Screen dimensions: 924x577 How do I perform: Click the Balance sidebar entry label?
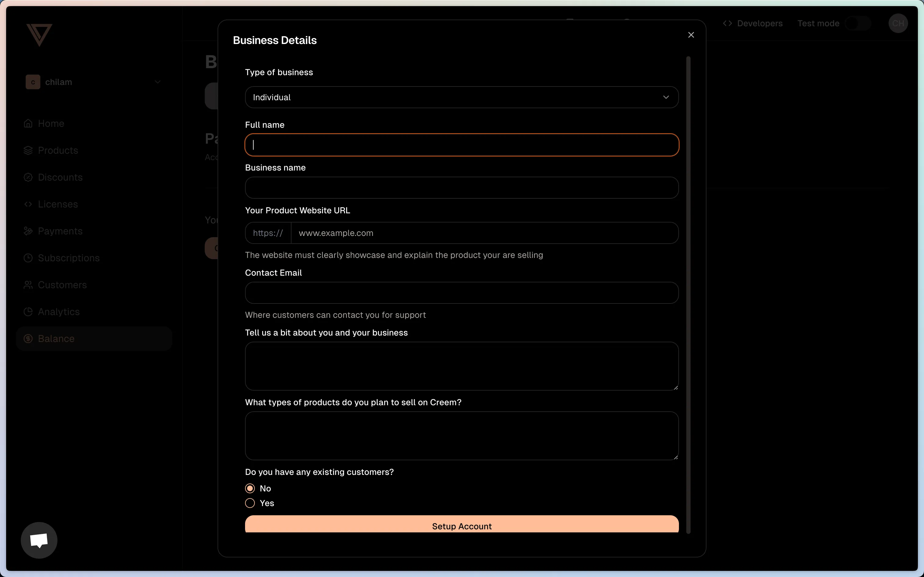(x=56, y=339)
